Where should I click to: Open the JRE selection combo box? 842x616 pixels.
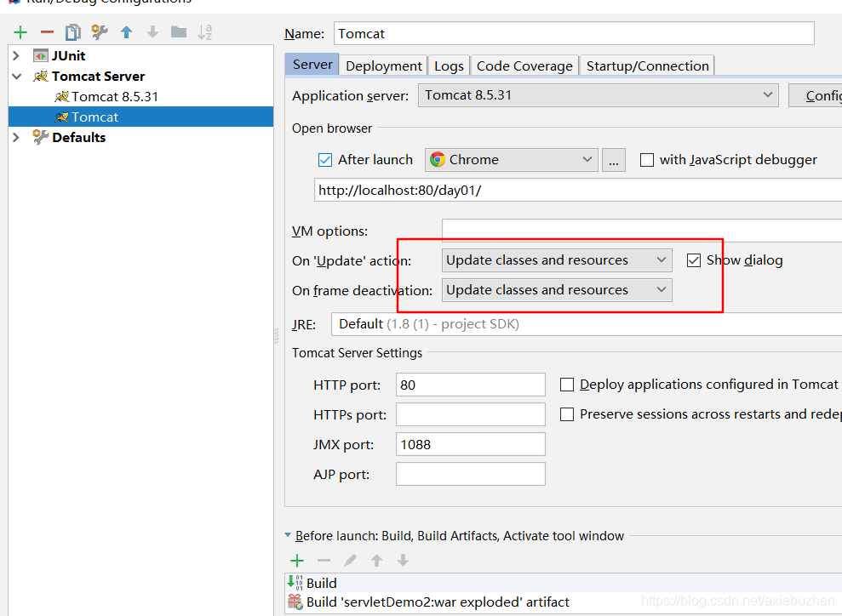(587, 324)
